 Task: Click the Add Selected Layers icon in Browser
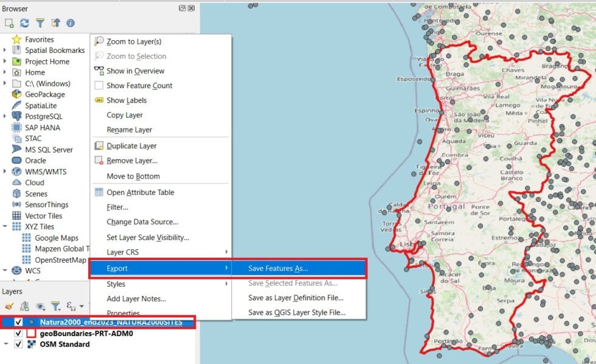(x=8, y=22)
